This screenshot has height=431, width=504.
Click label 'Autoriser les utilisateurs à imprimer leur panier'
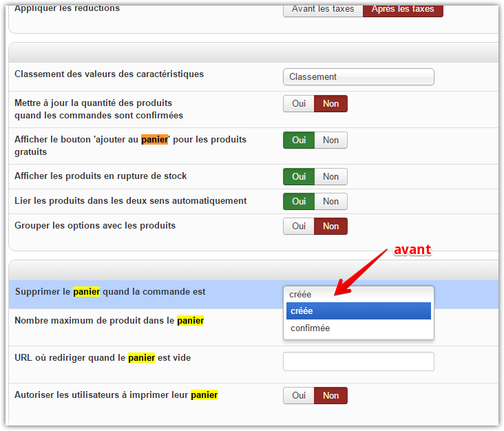[116, 395]
